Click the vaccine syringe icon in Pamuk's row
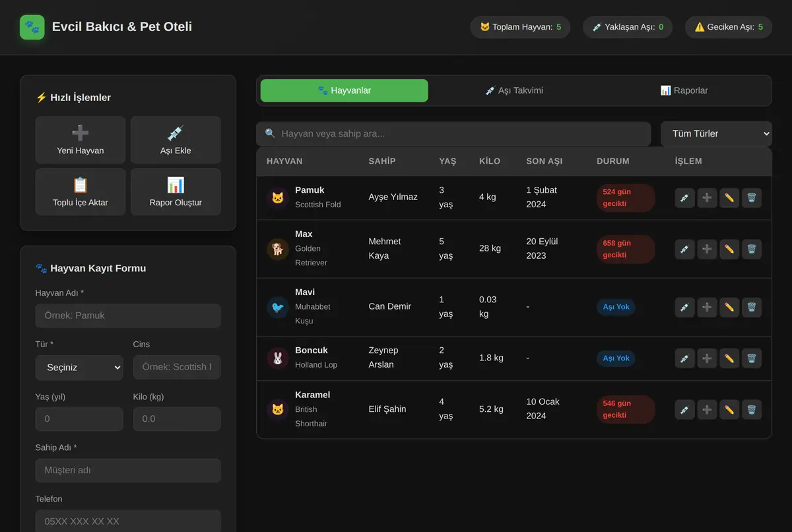792x532 pixels. [684, 197]
